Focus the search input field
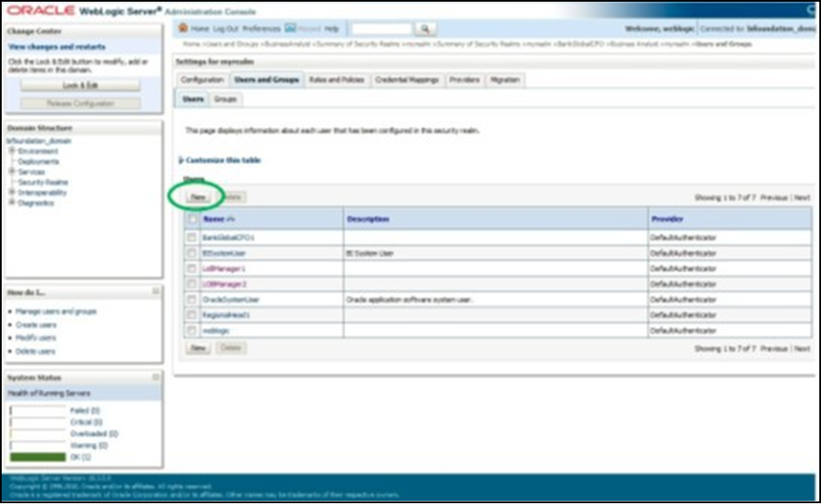Viewport: 821px width, 504px height. click(x=382, y=29)
